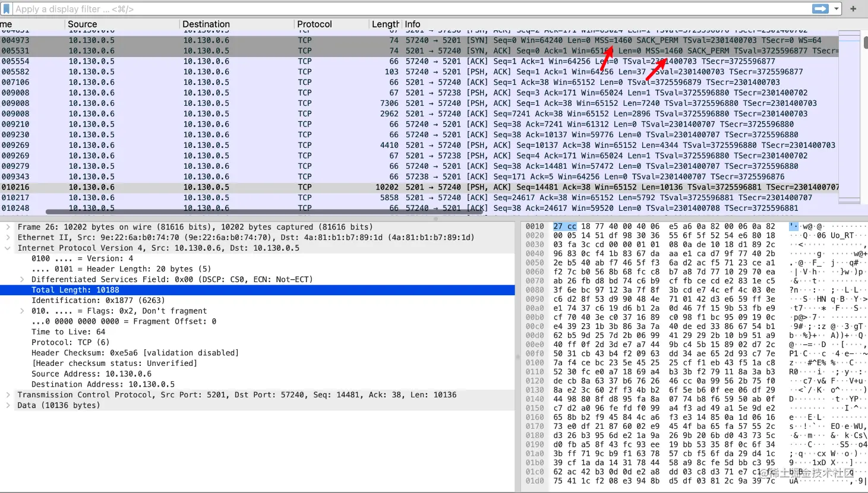Select the packet with length 2962

click(419, 114)
